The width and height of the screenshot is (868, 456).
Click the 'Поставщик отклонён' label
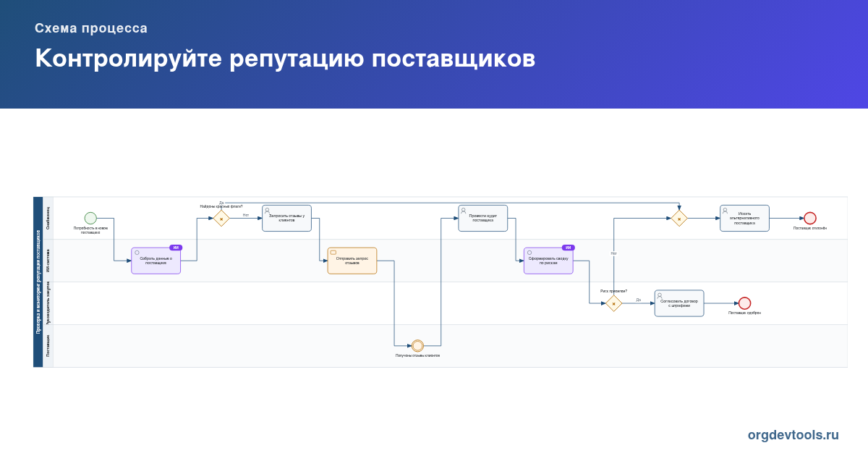pos(810,227)
